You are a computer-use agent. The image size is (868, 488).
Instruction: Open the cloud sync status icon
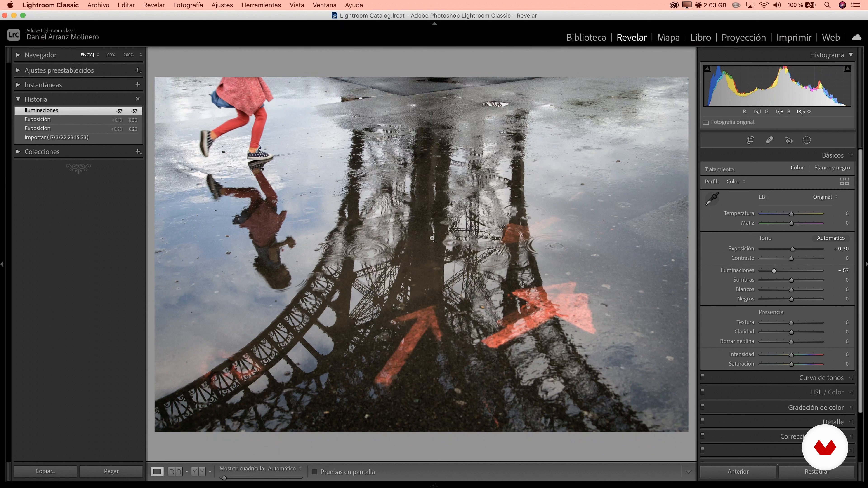pos(856,37)
